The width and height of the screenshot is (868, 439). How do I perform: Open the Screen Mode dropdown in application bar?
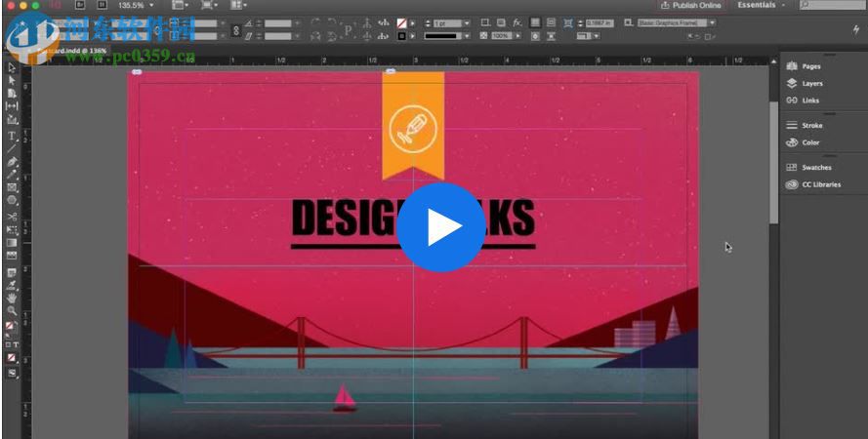click(209, 5)
